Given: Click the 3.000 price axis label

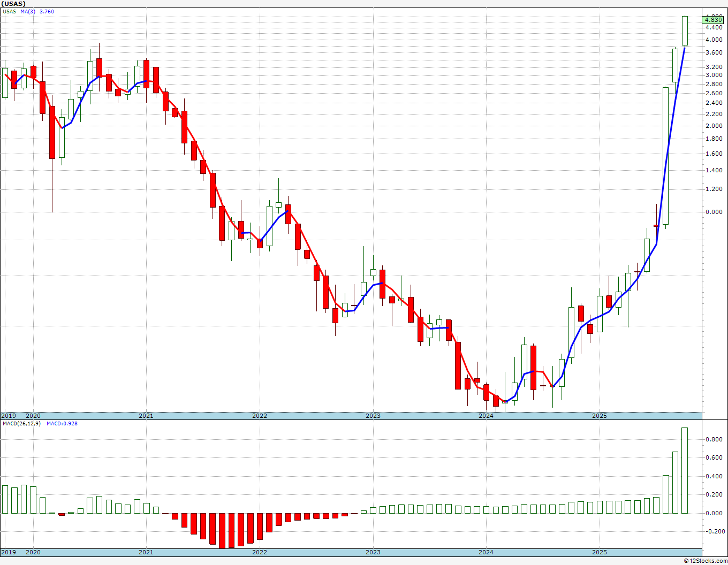Looking at the screenshot, I should (x=714, y=75).
